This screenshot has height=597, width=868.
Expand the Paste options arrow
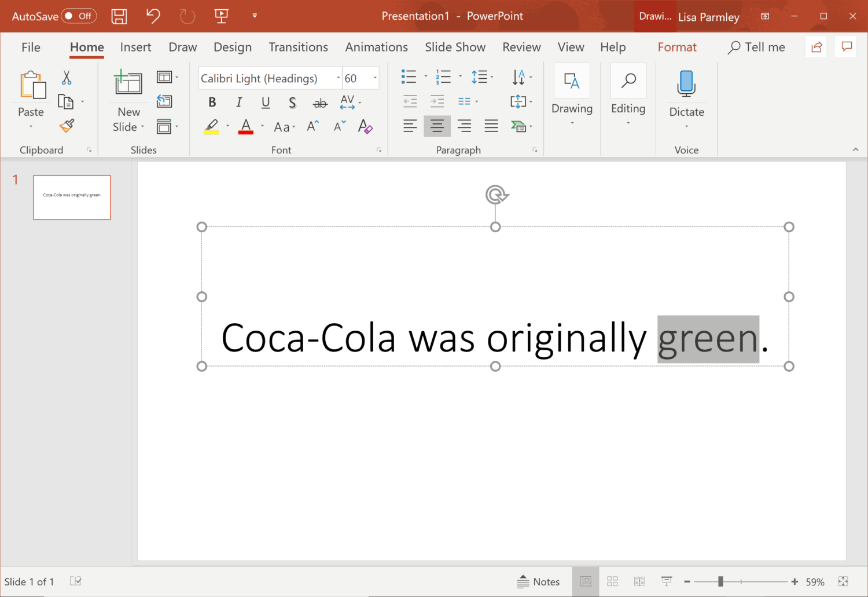pyautogui.click(x=31, y=126)
